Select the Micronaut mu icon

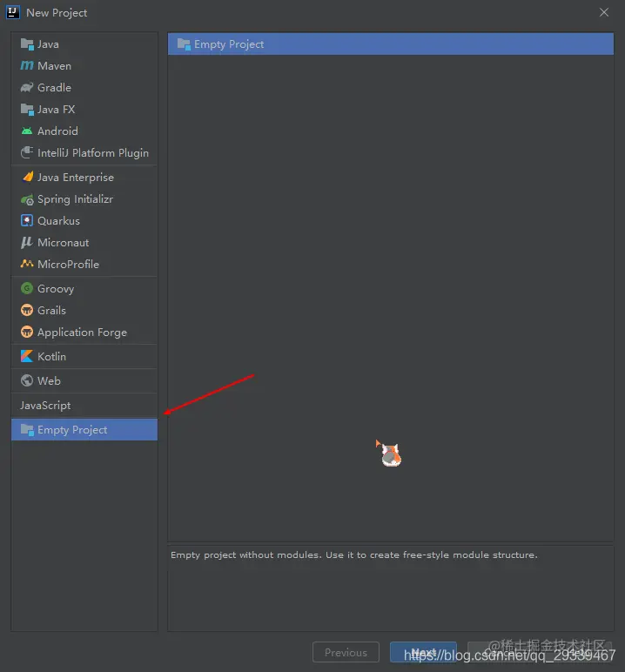coord(27,242)
